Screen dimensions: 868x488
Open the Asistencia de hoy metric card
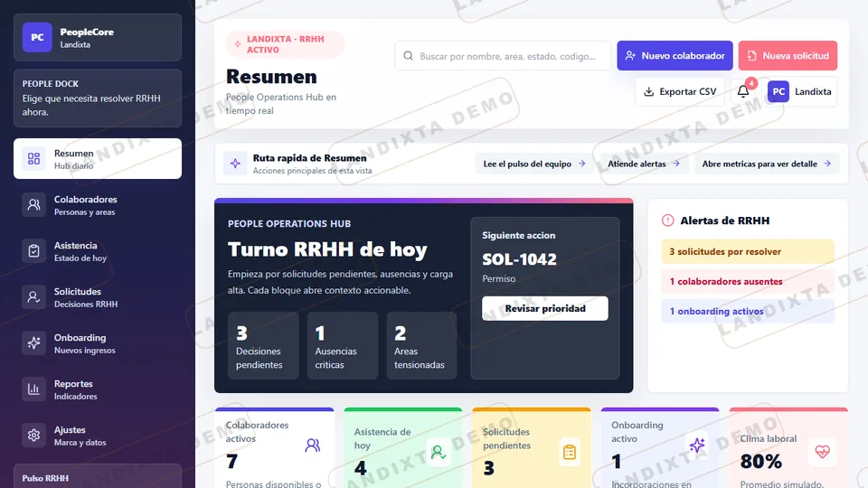403,448
